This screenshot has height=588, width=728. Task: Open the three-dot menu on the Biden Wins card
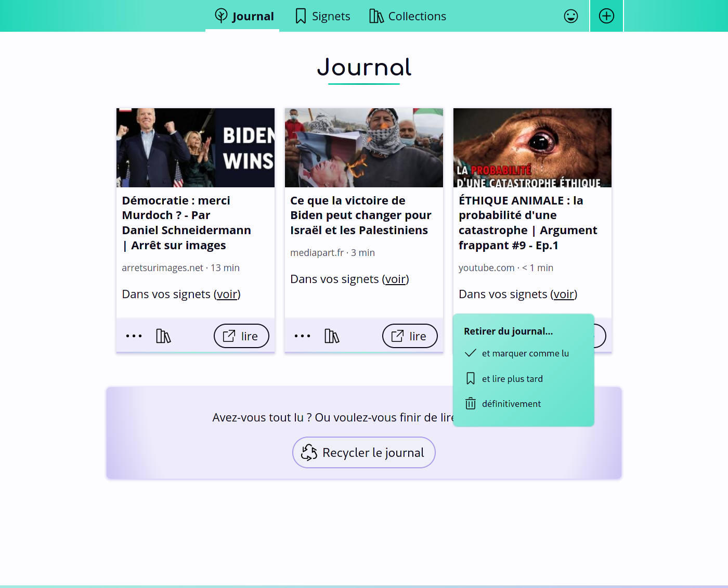click(134, 337)
